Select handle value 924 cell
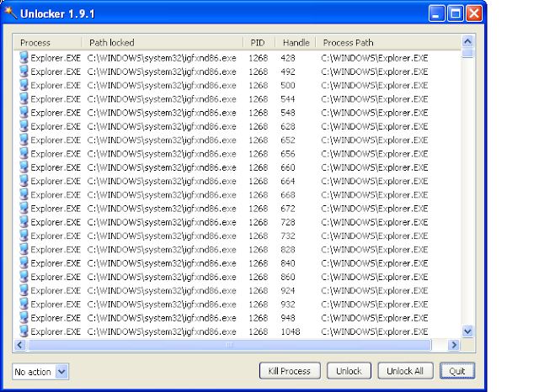Viewport: 539px width, 392px height. click(288, 291)
